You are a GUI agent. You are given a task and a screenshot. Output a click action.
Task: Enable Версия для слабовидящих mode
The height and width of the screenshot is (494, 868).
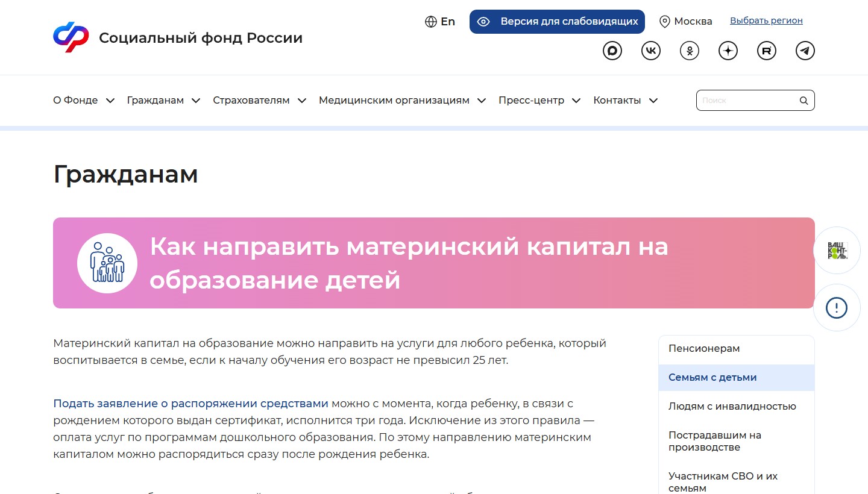[557, 22]
